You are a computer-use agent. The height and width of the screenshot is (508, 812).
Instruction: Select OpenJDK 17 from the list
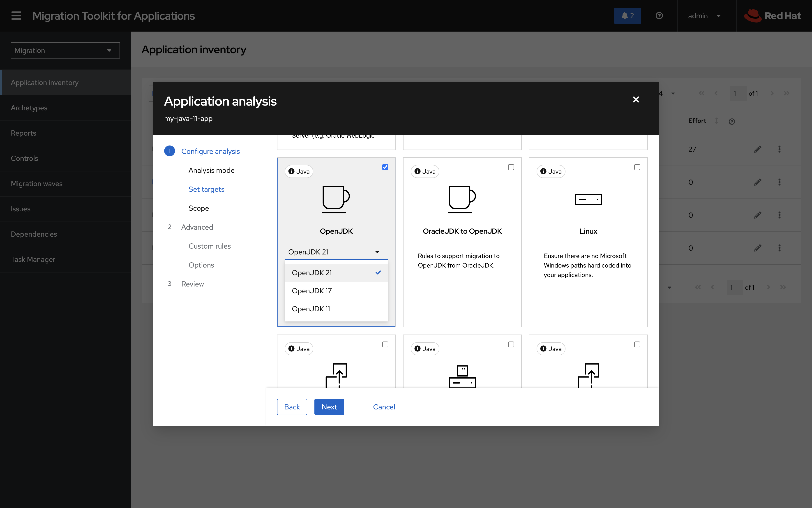pyautogui.click(x=336, y=291)
